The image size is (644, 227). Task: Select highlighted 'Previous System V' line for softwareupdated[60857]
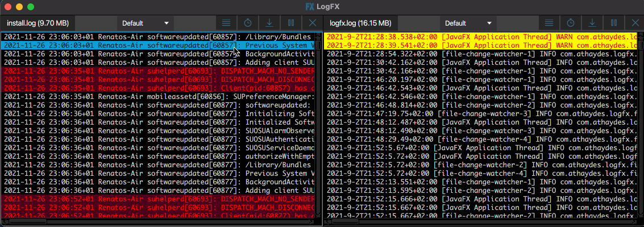158,46
